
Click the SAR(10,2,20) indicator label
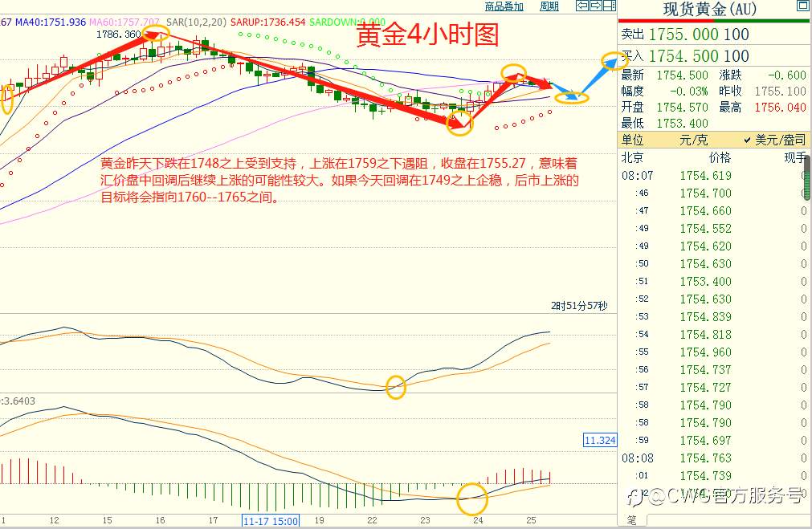(x=196, y=22)
